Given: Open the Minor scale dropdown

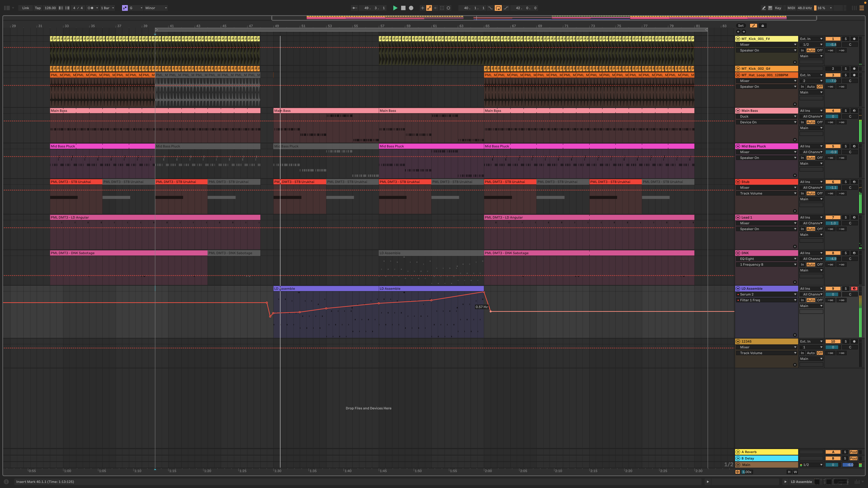Looking at the screenshot, I should pos(156,8).
